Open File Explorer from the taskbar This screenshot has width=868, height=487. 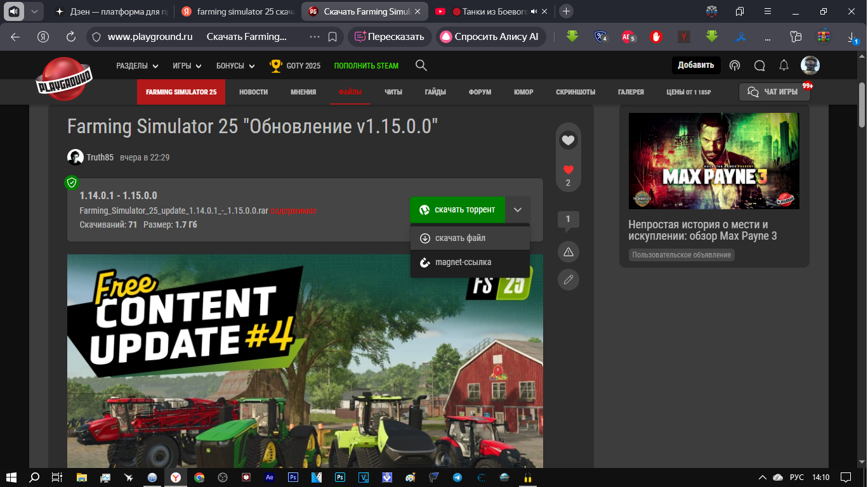tap(82, 477)
